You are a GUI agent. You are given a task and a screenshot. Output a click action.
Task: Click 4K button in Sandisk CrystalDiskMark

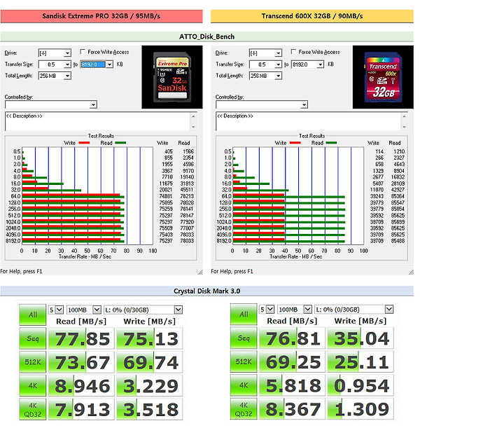click(32, 386)
